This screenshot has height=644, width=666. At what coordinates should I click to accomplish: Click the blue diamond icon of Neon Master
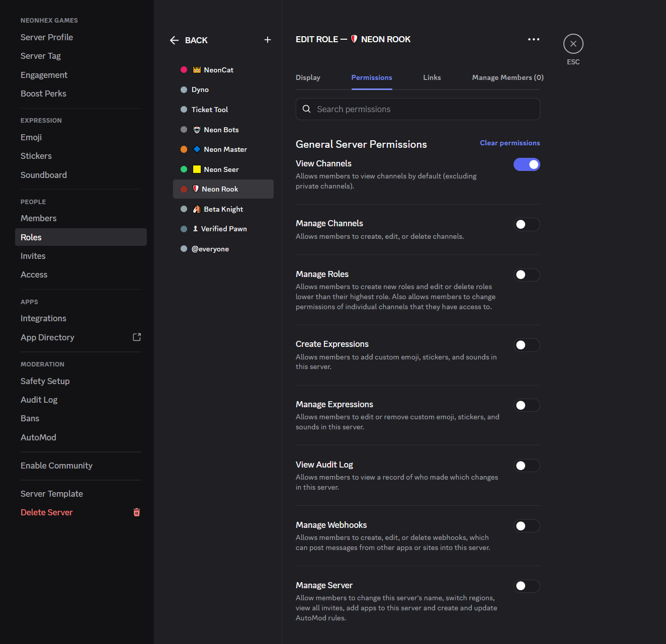click(197, 149)
